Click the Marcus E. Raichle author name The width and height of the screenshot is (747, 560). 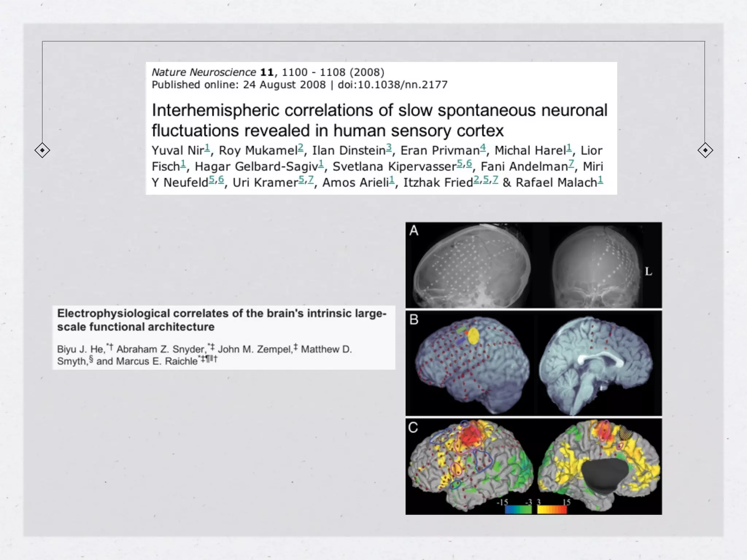pos(157,361)
